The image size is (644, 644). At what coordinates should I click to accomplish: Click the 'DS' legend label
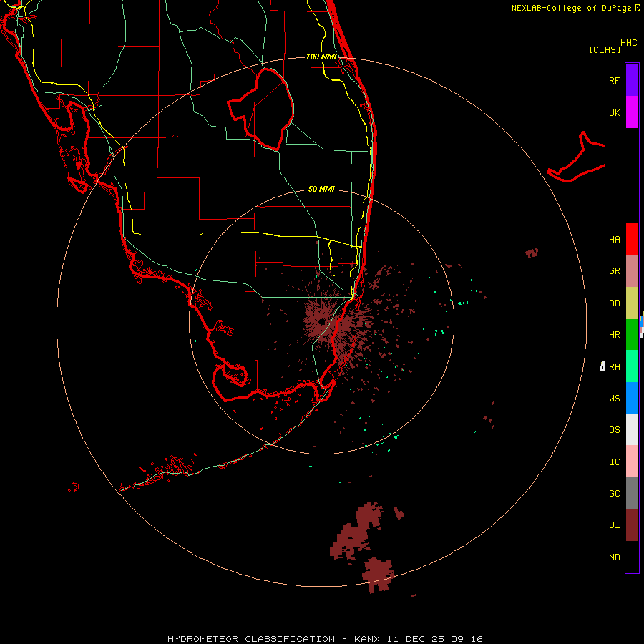(x=614, y=430)
